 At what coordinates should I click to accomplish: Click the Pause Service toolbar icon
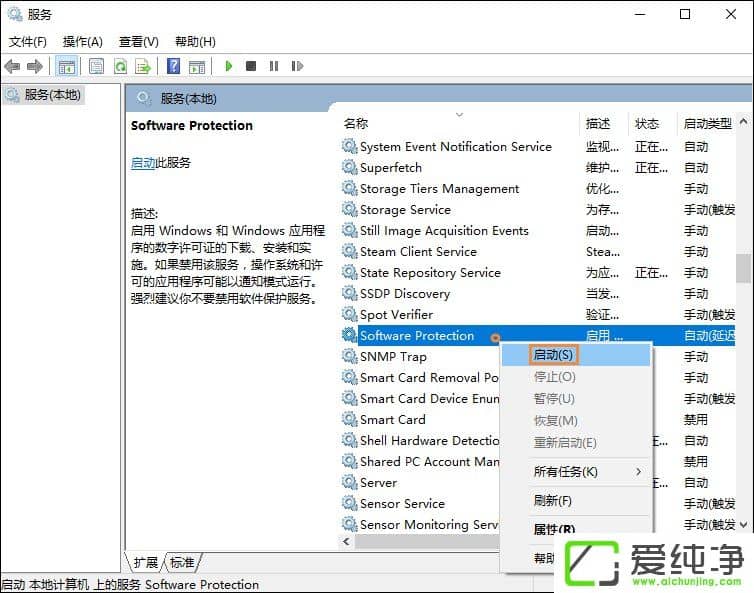[273, 66]
